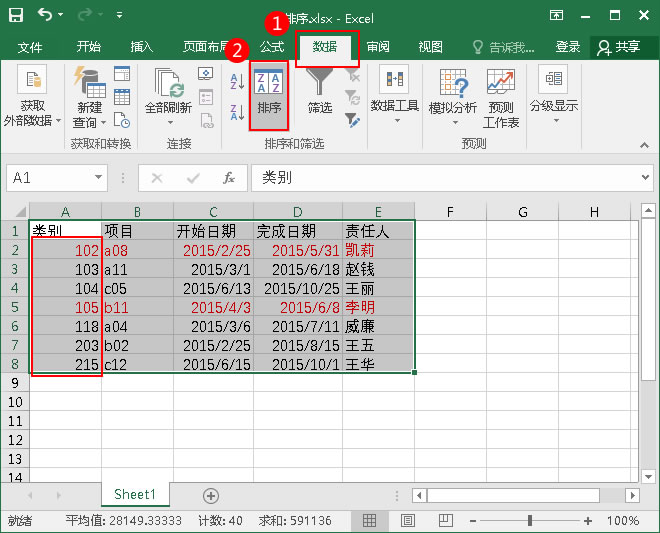The width and height of the screenshot is (660, 533).
Task: Click the 告诉我 search box
Action: point(503,47)
